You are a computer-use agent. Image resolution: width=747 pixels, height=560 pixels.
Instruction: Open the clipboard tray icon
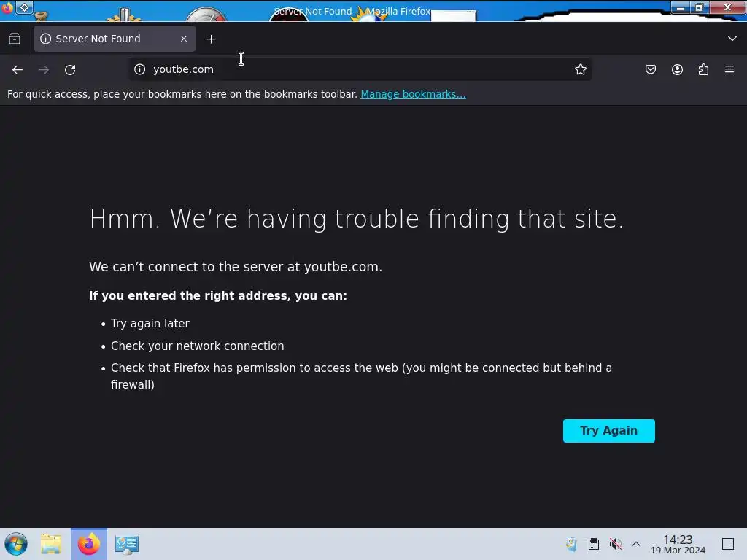[x=594, y=544]
